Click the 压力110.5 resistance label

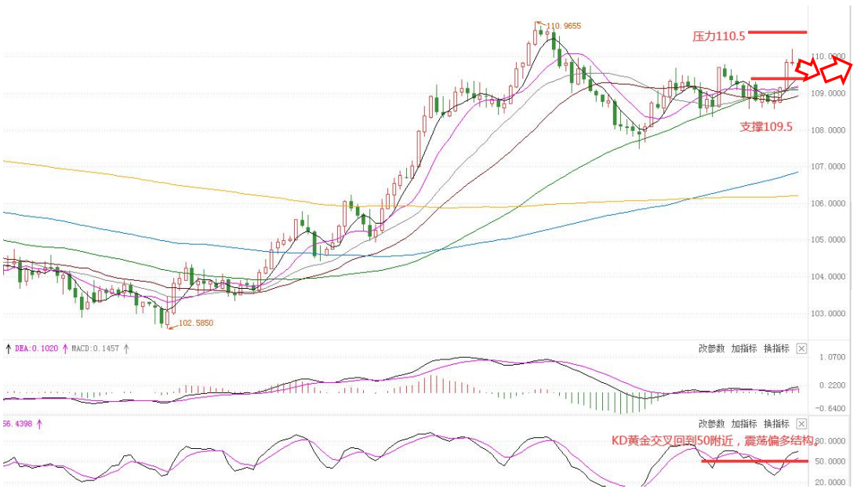click(718, 36)
